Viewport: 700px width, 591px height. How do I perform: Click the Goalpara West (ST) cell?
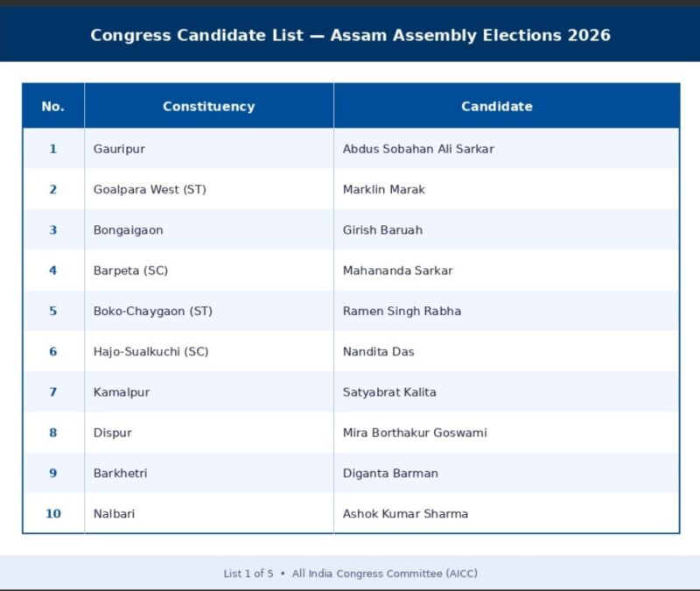point(150,189)
